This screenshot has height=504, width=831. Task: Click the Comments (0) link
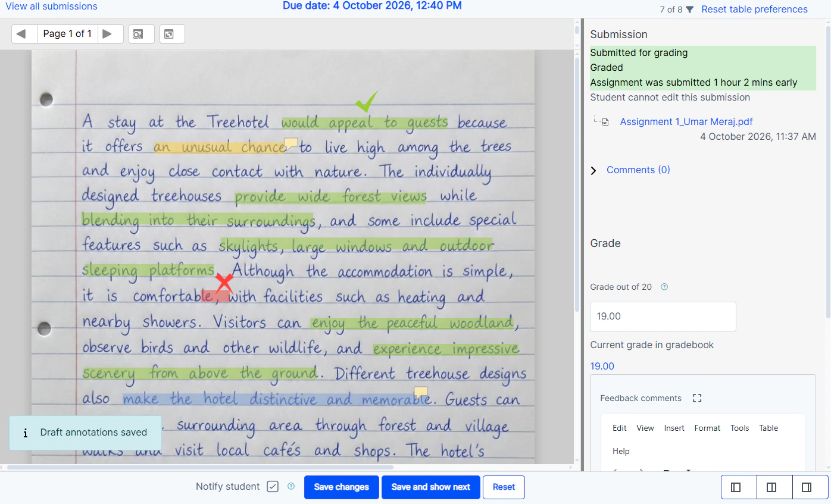[x=638, y=170]
